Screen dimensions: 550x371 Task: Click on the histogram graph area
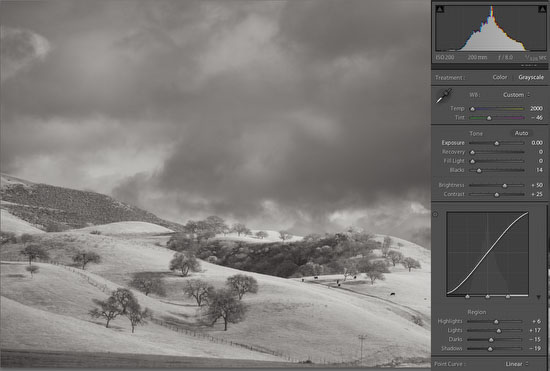click(491, 28)
